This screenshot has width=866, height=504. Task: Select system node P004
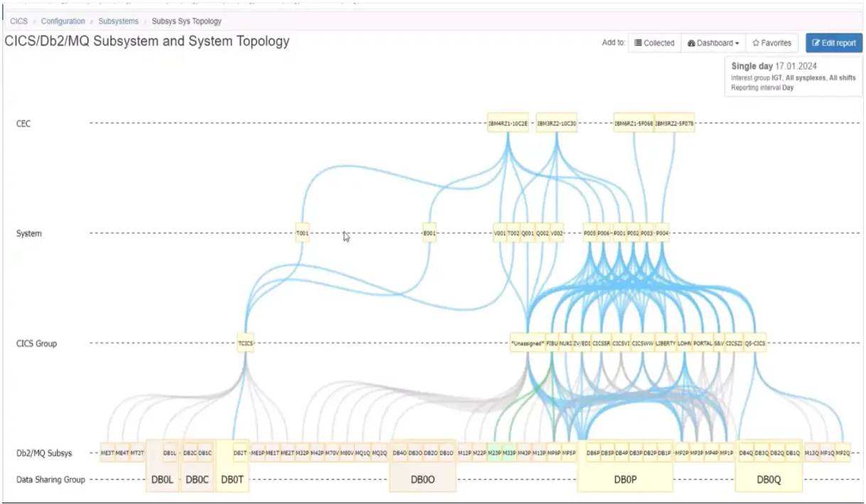(x=662, y=233)
